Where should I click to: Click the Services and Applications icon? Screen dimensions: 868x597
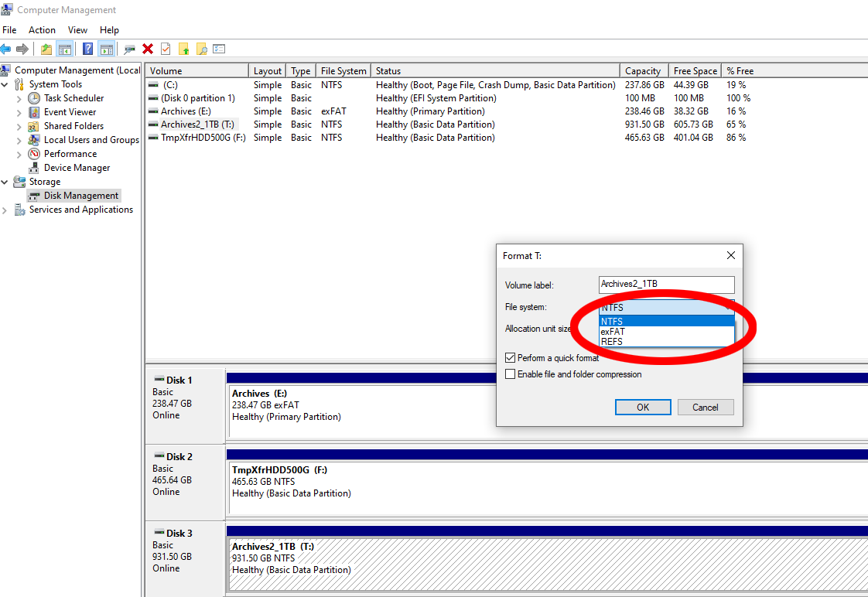point(19,210)
